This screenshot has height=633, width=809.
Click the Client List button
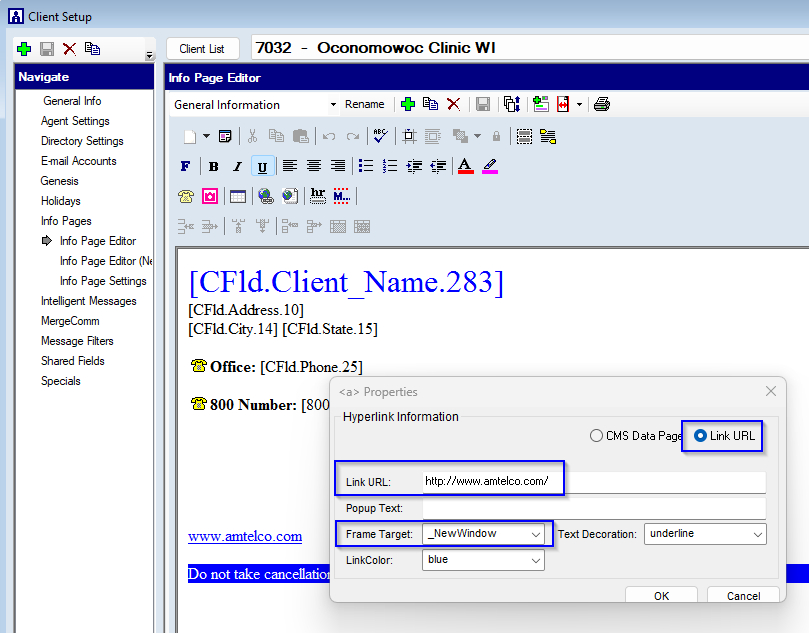pos(202,48)
